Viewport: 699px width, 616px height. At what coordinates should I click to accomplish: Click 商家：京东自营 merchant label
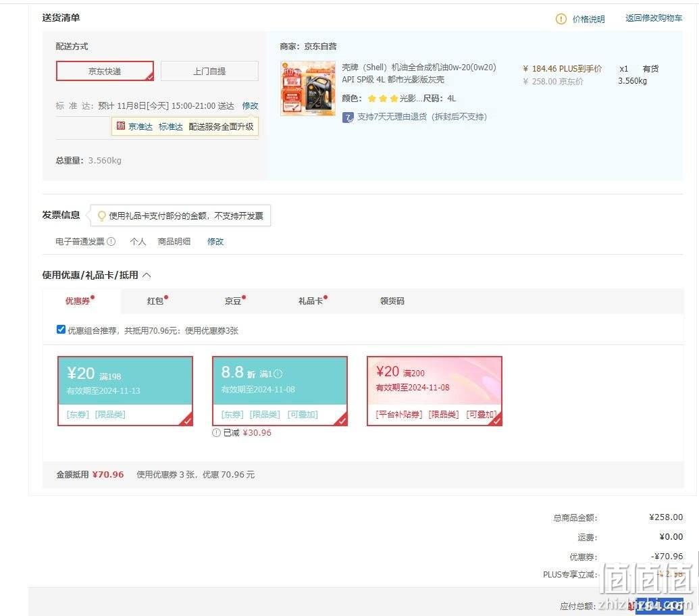click(308, 47)
